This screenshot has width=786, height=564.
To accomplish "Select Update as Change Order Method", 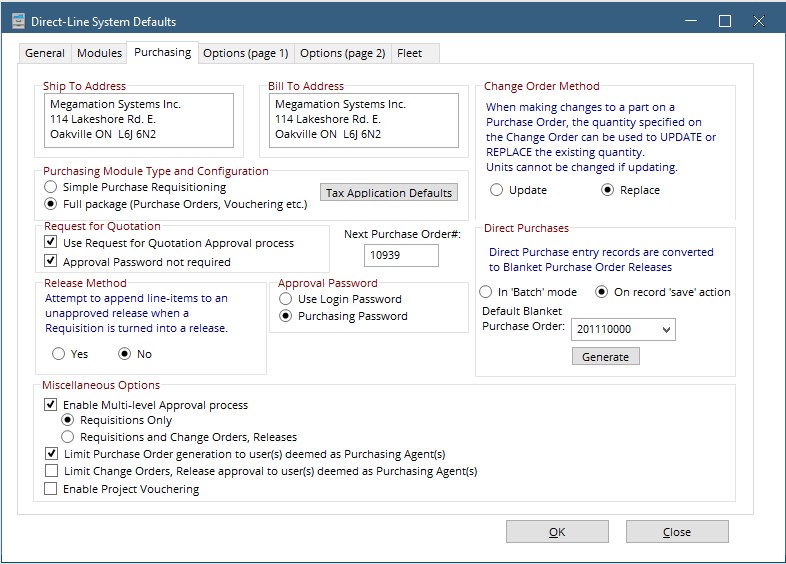I will click(498, 190).
